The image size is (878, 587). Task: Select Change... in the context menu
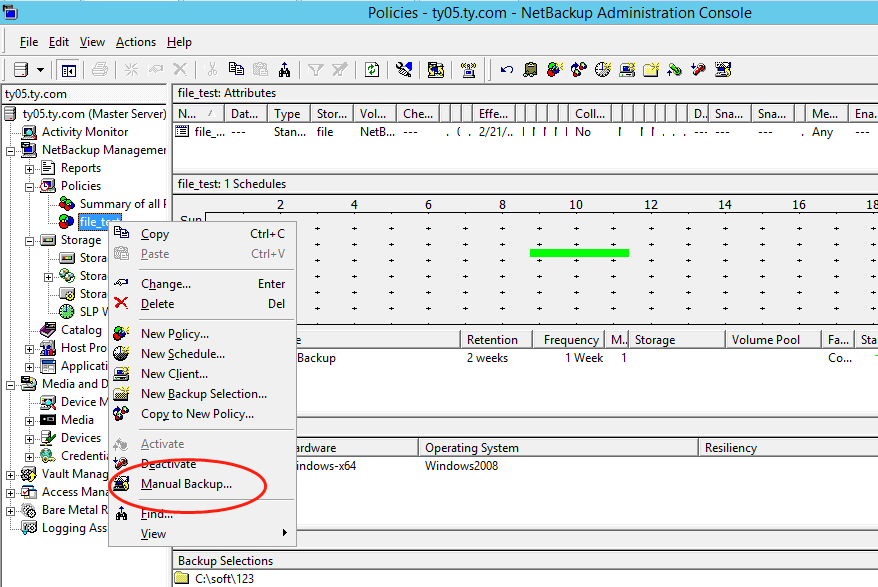coord(203,284)
